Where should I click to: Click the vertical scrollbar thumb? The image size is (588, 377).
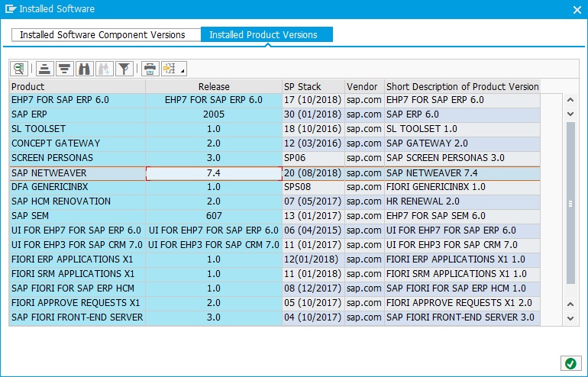coord(570,203)
